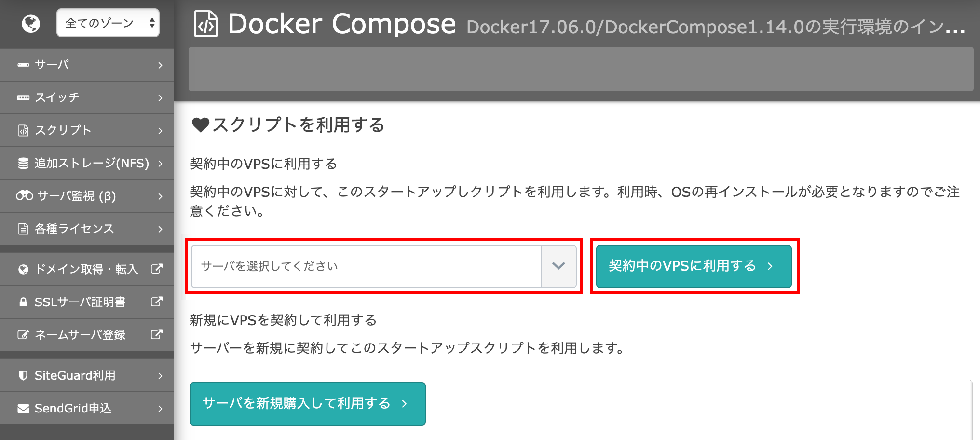
Task: Click the binoculars icon for サーバ監視
Action: point(25,195)
